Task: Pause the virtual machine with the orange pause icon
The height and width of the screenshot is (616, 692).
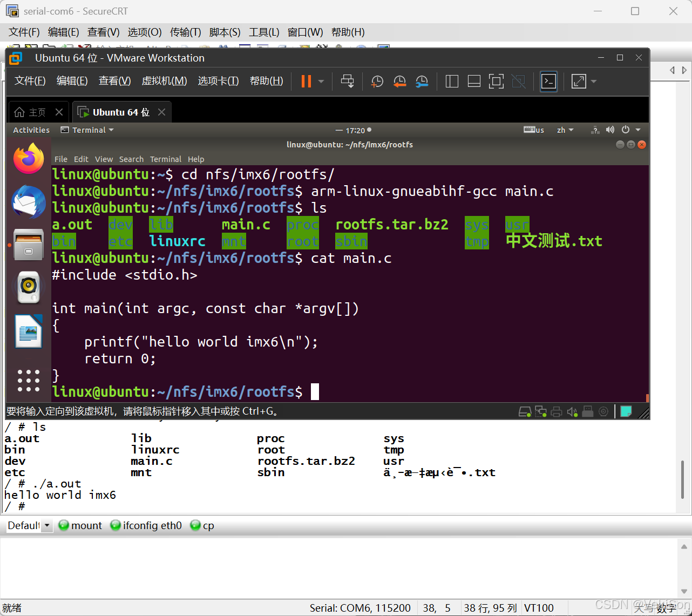Action: [306, 82]
